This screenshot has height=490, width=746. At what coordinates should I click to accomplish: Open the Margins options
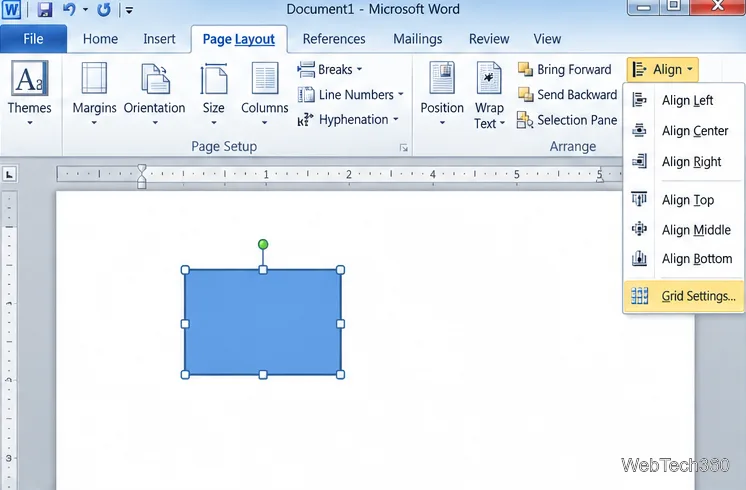(94, 93)
